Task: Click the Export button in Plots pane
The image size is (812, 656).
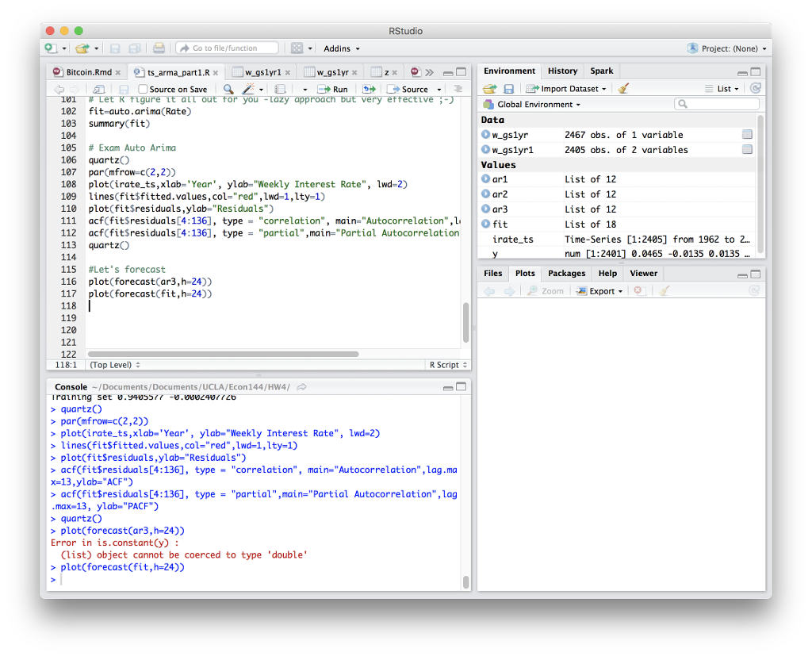Action: point(600,291)
